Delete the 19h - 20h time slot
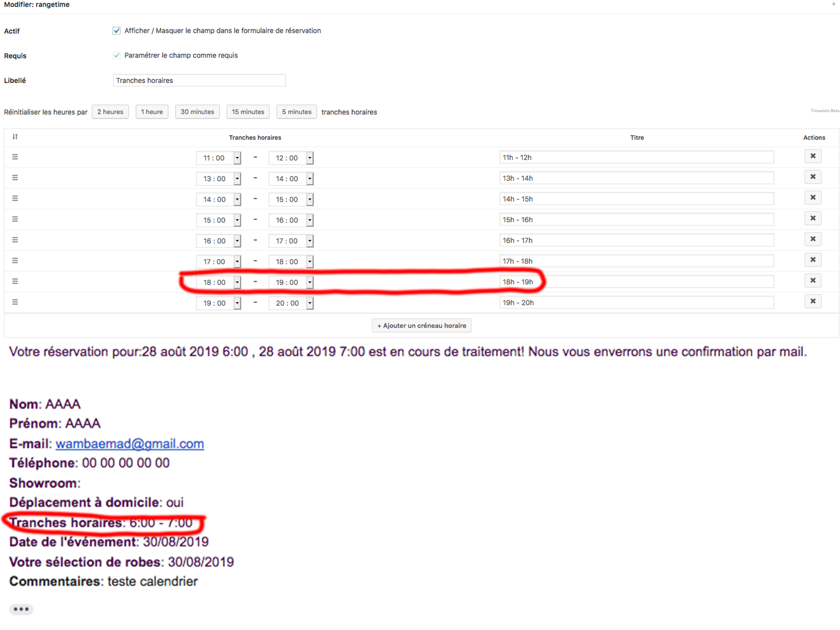Image resolution: width=840 pixels, height=630 pixels. click(x=812, y=301)
